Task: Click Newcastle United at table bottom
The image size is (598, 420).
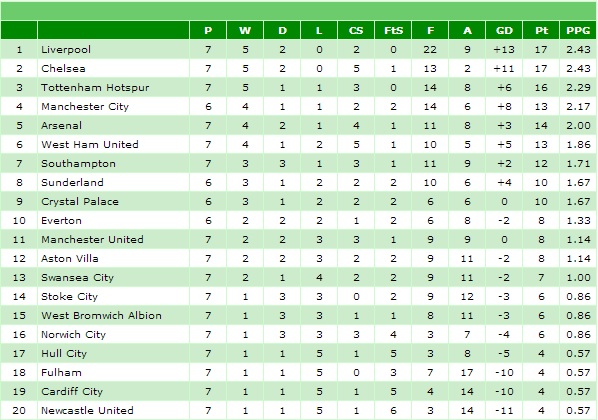Action: pyautogui.click(x=87, y=410)
